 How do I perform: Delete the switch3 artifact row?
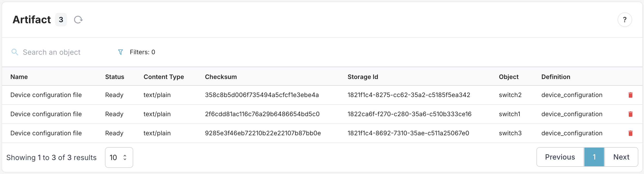point(630,133)
